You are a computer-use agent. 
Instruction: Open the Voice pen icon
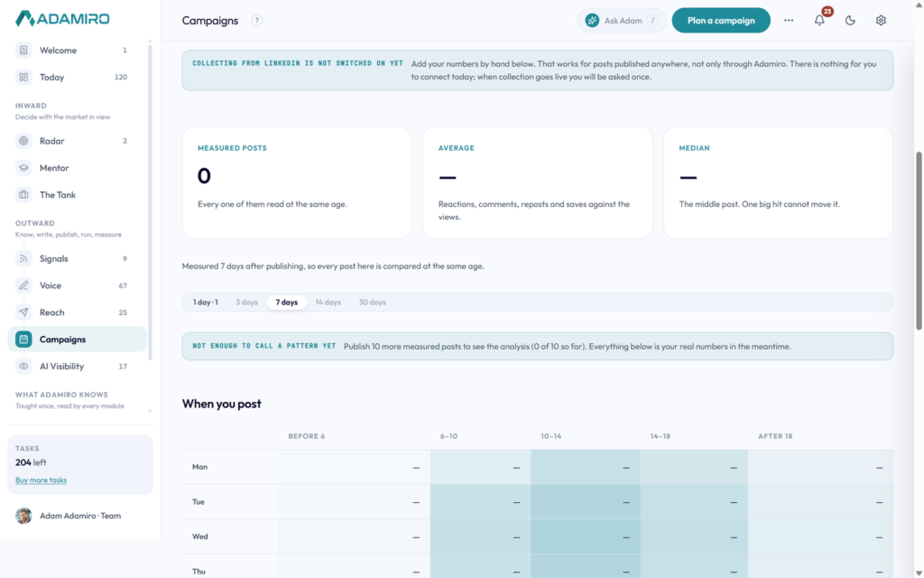coord(23,285)
